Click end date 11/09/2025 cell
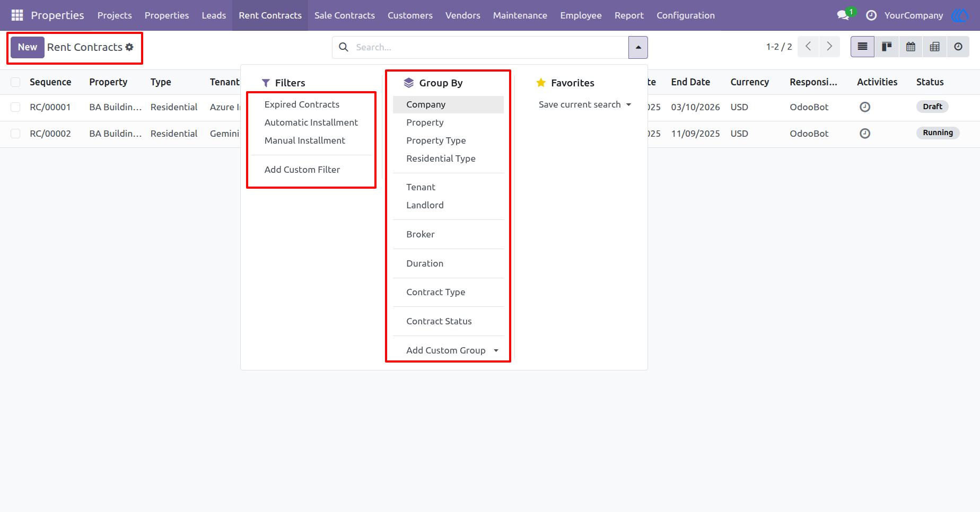Screen dimensions: 980x512 pos(695,134)
